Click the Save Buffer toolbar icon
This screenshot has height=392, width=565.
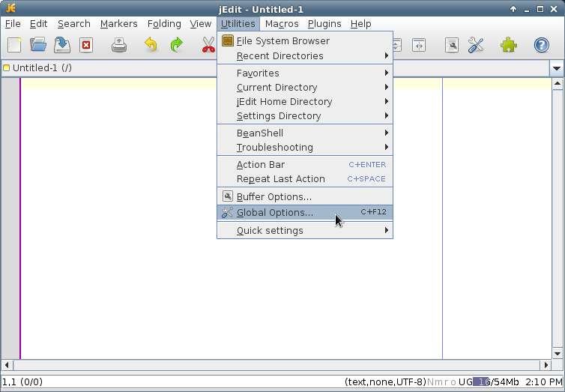click(62, 45)
